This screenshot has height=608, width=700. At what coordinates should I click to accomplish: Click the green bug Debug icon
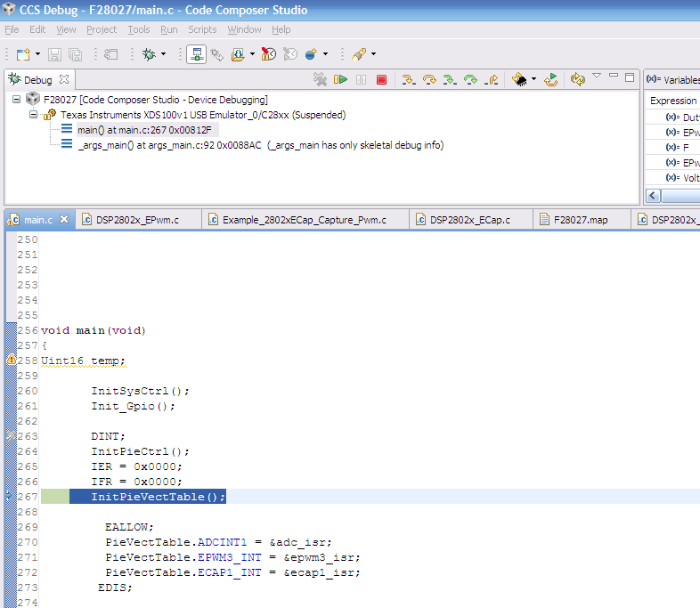click(149, 54)
